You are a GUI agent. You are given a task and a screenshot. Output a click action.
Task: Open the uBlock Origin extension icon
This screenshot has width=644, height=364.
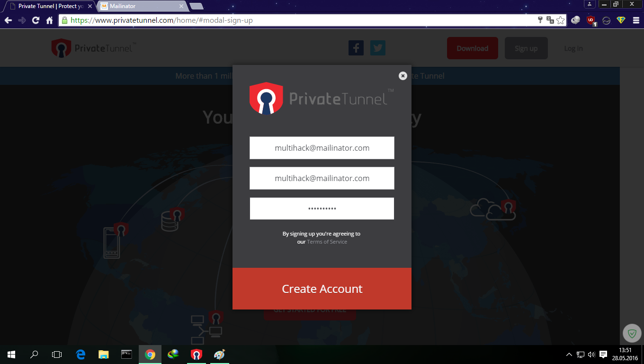591,20
